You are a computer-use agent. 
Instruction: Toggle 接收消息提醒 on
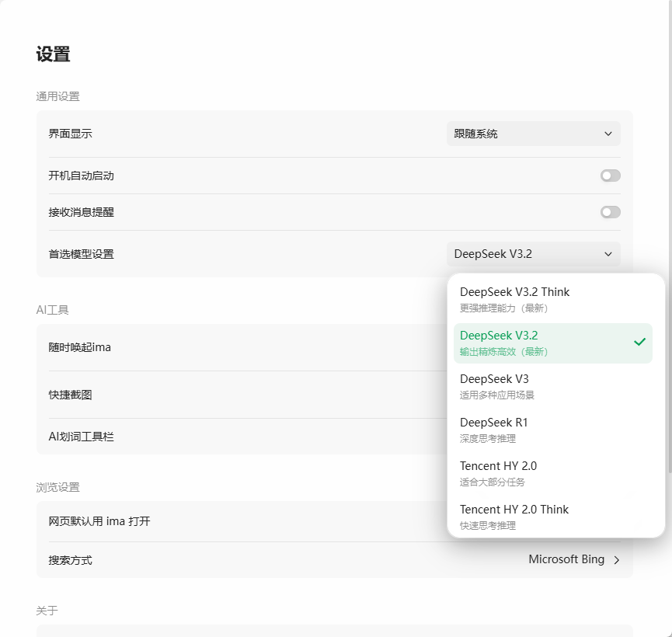pyautogui.click(x=610, y=212)
